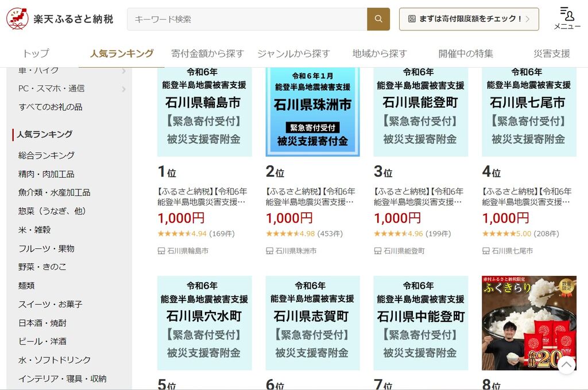Open the メニュー menu icon
Image resolution: width=588 pixels, height=390 pixels.
[567, 18]
